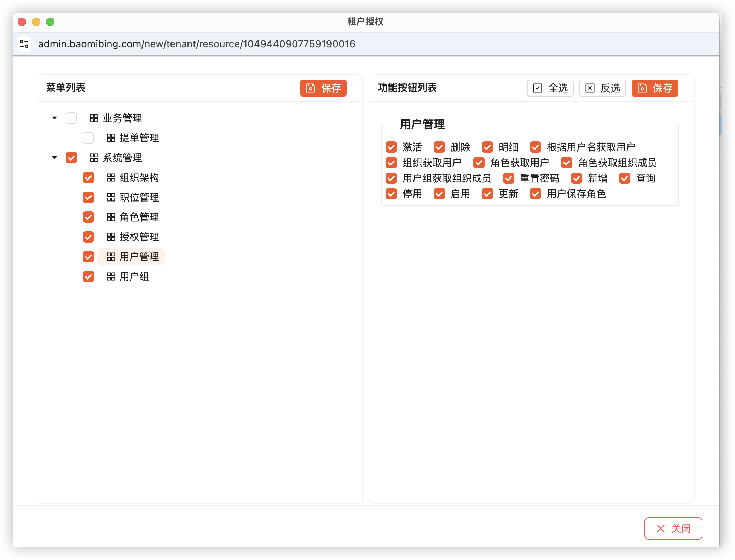The height and width of the screenshot is (560, 735).
Task: Select the 授权管理 menu item
Action: click(139, 237)
